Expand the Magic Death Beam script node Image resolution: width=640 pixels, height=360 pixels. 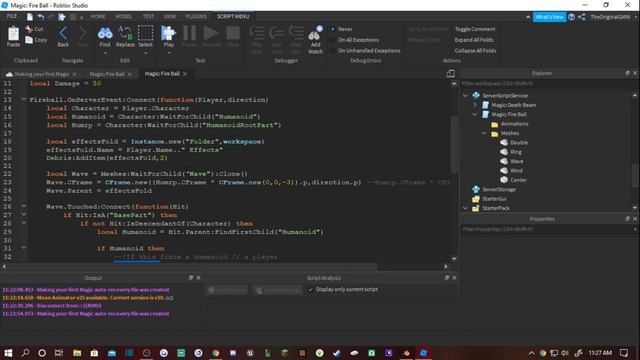coord(475,105)
